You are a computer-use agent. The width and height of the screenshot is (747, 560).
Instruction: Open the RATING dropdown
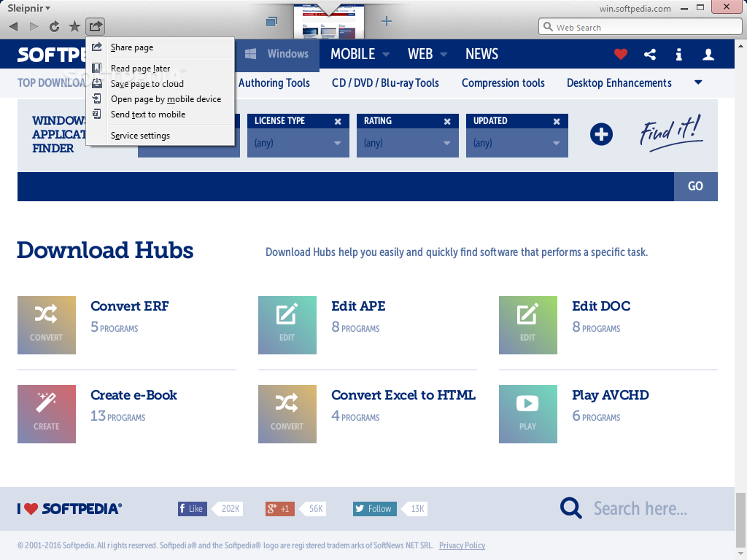coord(408,143)
